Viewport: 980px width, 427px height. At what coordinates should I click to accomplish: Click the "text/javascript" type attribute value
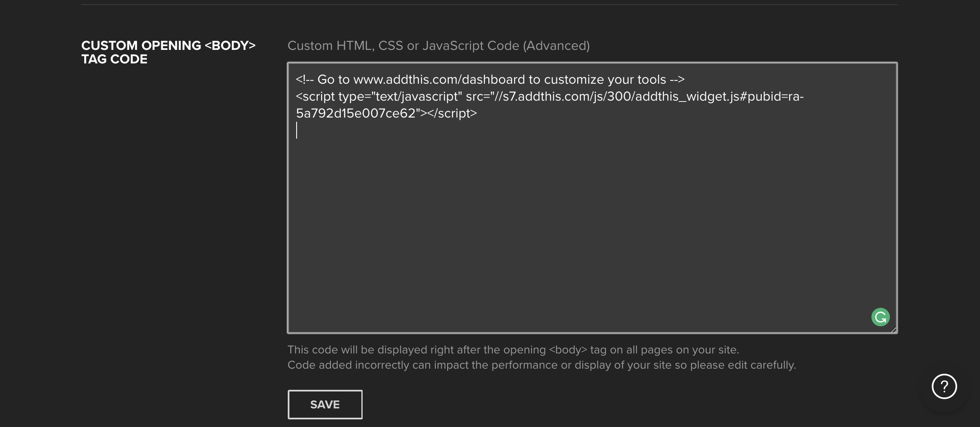click(416, 96)
